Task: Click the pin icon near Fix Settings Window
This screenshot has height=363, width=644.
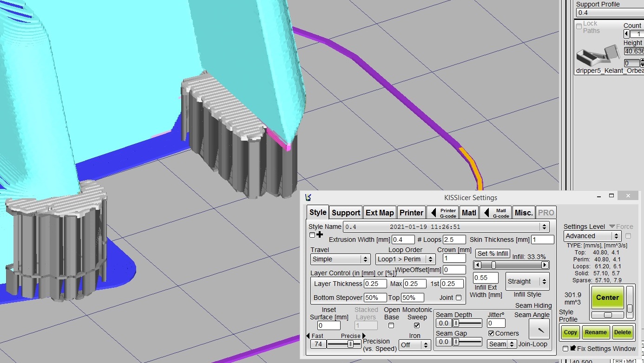Action: (x=573, y=348)
